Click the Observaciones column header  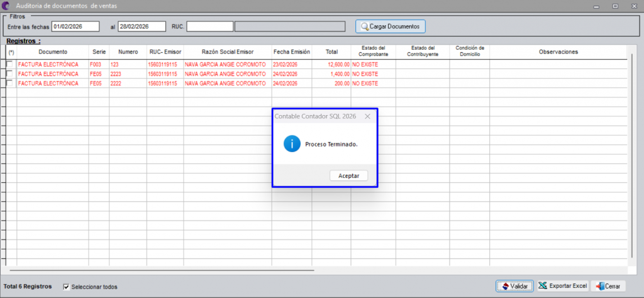(558, 52)
